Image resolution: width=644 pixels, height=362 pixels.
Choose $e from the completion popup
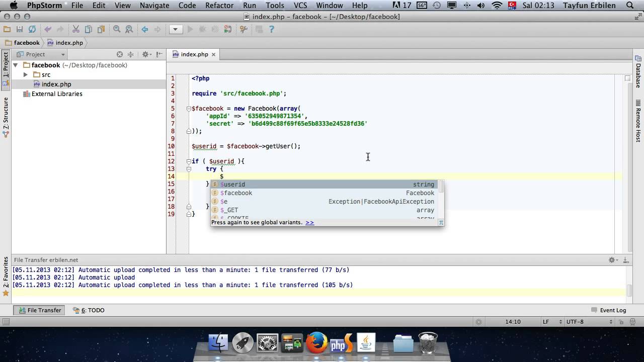coord(325,202)
